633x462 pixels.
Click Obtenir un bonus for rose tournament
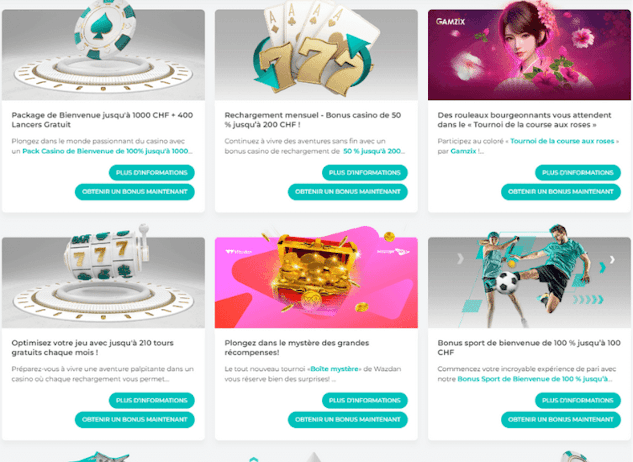click(561, 191)
